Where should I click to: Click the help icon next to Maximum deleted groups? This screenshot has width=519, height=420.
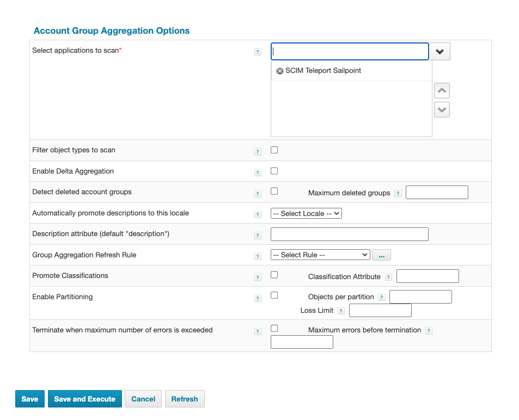coord(398,193)
